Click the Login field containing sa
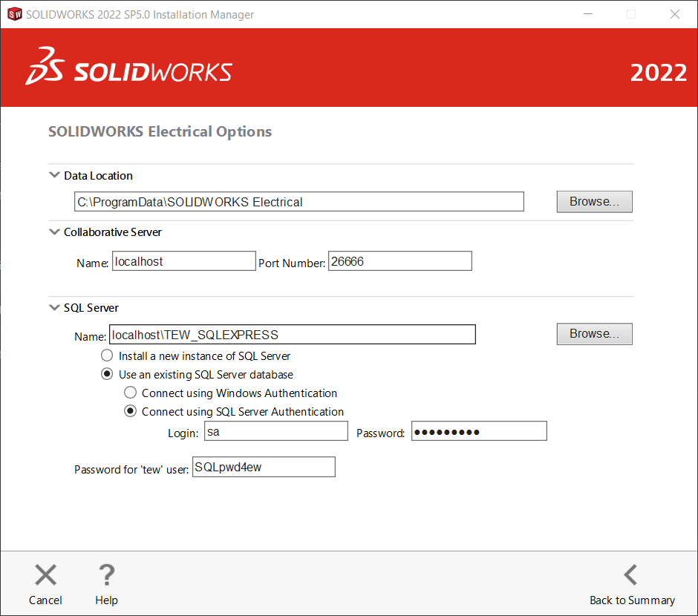 coord(276,431)
